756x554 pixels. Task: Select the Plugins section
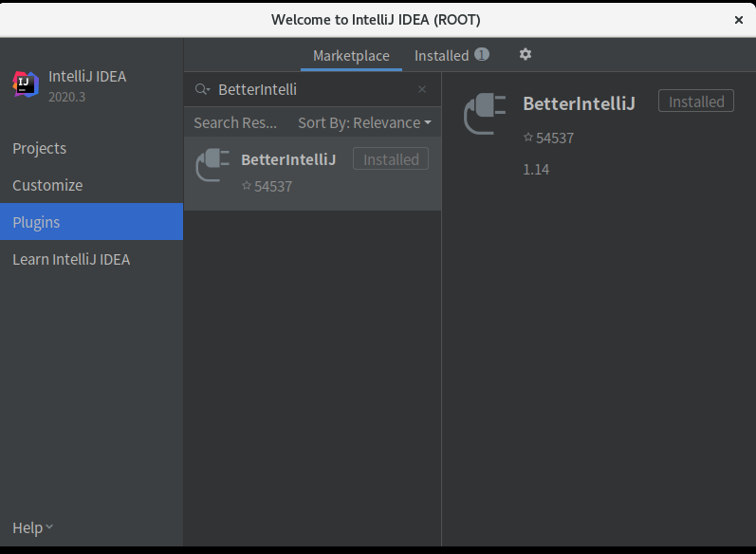(x=92, y=222)
